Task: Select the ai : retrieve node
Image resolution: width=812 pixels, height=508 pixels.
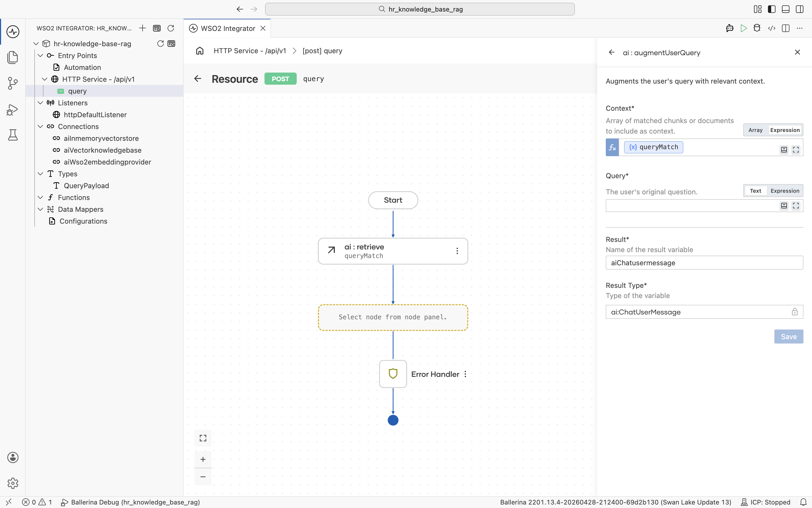Action: point(393,251)
